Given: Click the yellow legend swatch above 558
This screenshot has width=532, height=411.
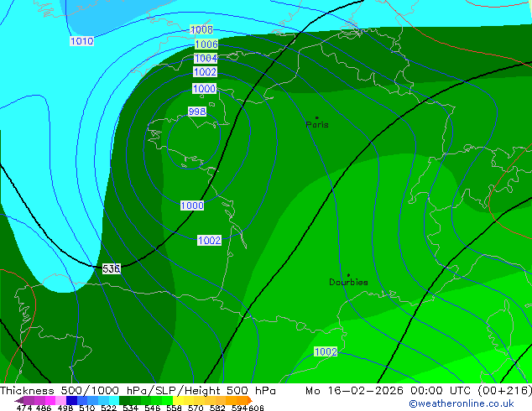Looking at the screenshot, I should click(178, 400).
